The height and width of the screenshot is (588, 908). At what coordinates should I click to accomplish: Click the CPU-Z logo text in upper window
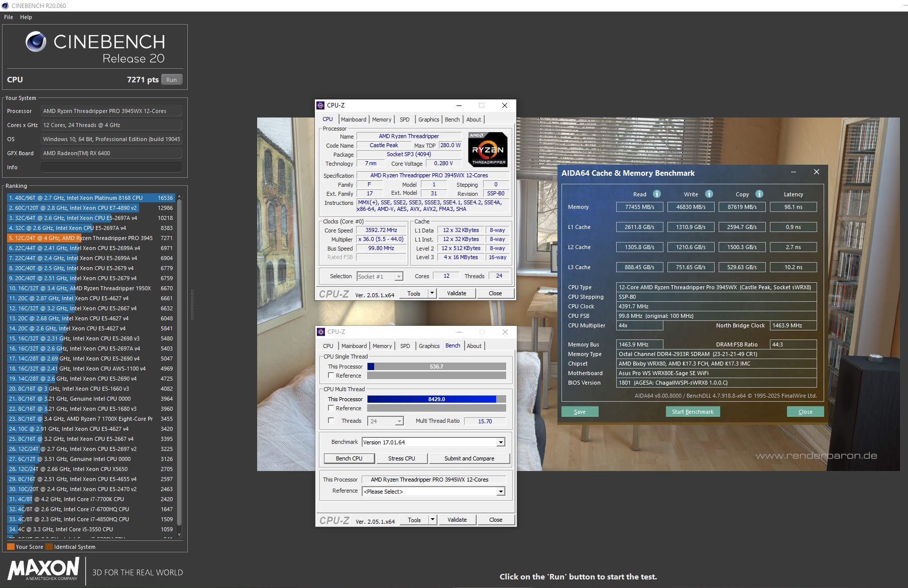pyautogui.click(x=334, y=294)
